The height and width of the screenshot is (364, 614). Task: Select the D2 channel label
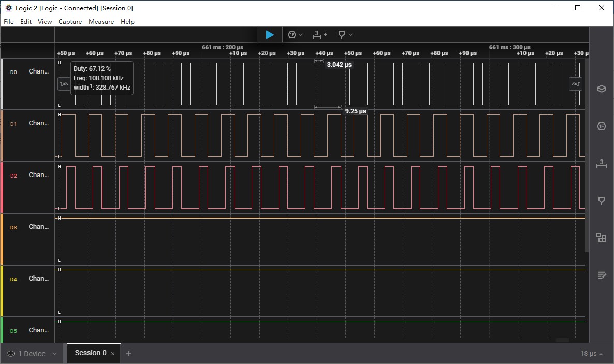(x=13, y=176)
